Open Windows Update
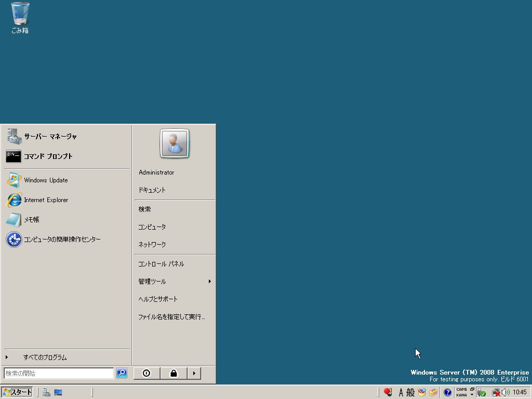Image resolution: width=532 pixels, height=399 pixels. pos(46,180)
